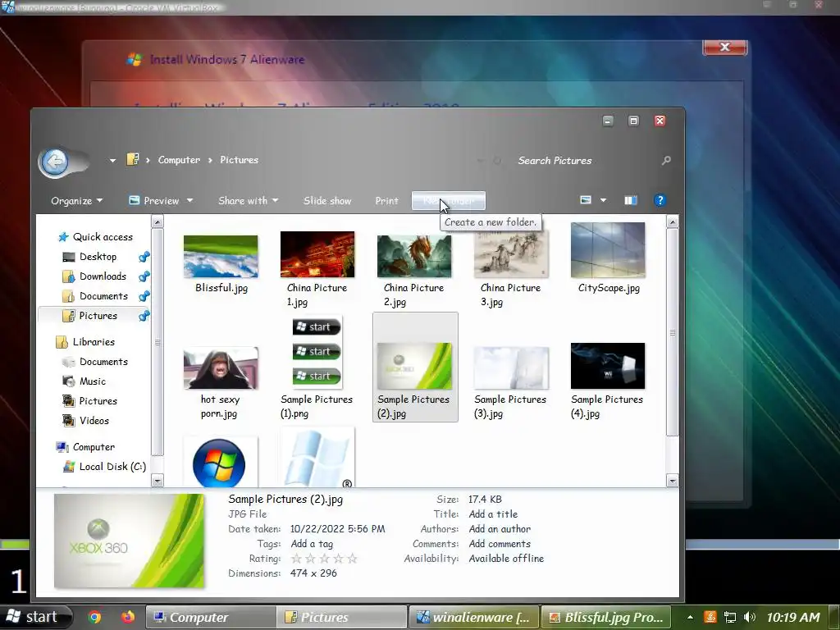Open Documents under Quick access
Screen dimensions: 840x630
96,296
